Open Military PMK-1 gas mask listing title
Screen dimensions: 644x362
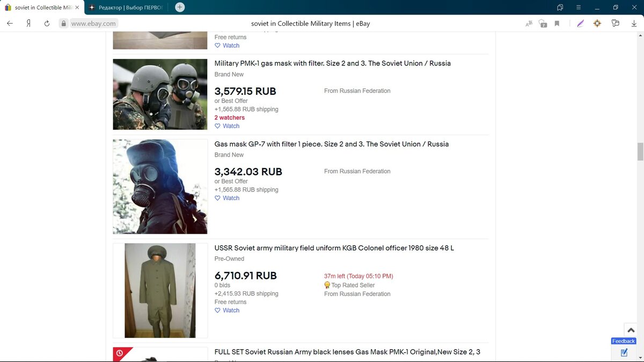coord(333,63)
